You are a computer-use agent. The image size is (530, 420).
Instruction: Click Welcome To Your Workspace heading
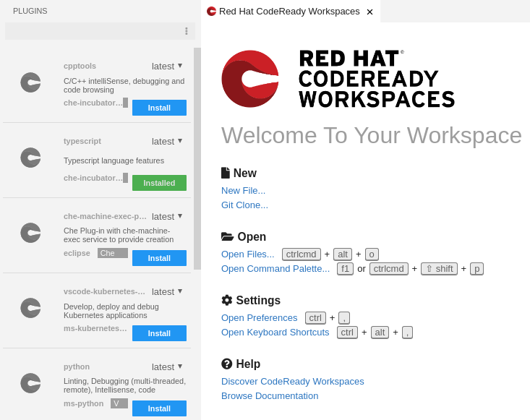372,135
